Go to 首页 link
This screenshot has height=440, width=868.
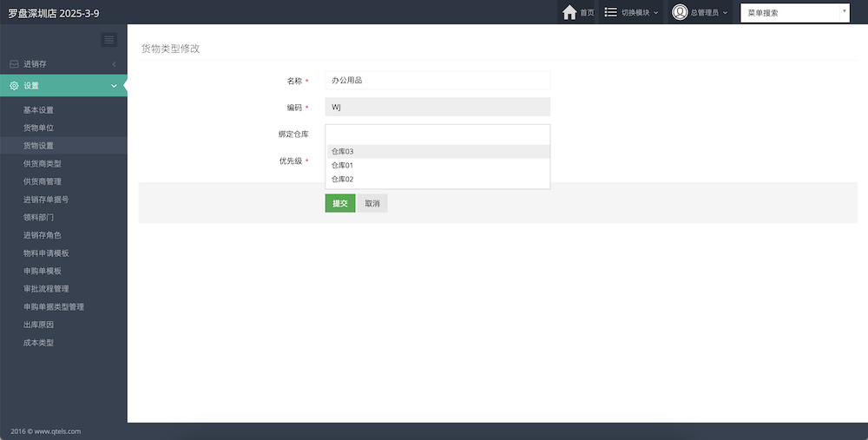point(587,13)
